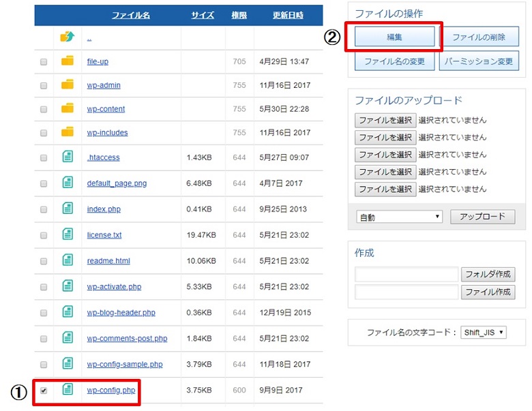Screen dimensions: 532x411
Task: Open the wp-config.php link
Action: (111, 391)
